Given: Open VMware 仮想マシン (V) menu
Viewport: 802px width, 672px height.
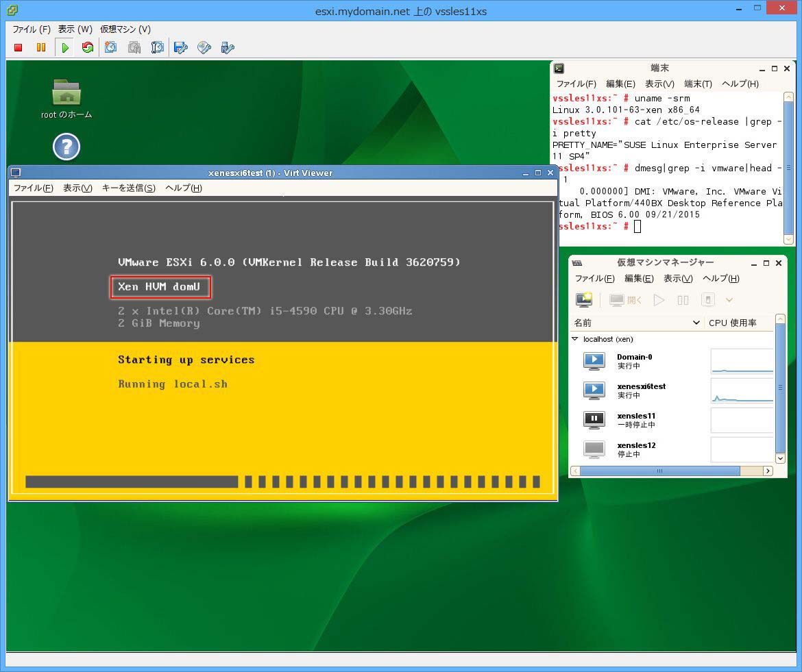Looking at the screenshot, I should (x=125, y=29).
